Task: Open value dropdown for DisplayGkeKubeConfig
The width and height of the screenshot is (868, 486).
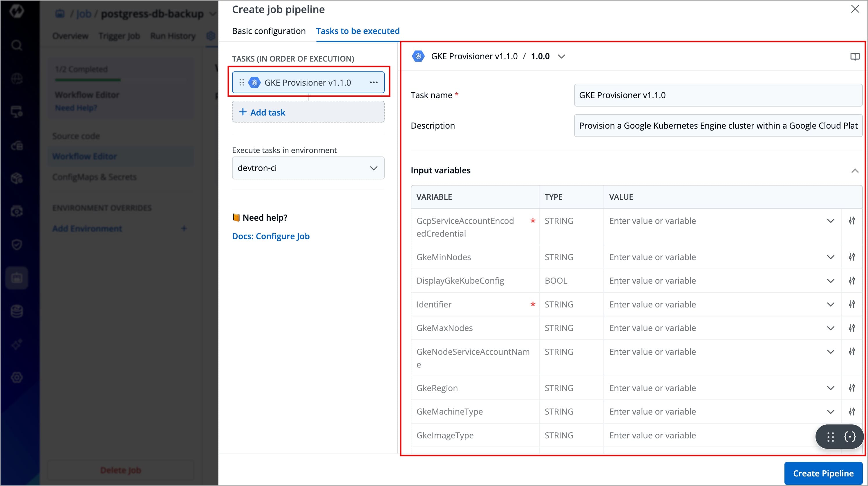Action: coord(830,281)
